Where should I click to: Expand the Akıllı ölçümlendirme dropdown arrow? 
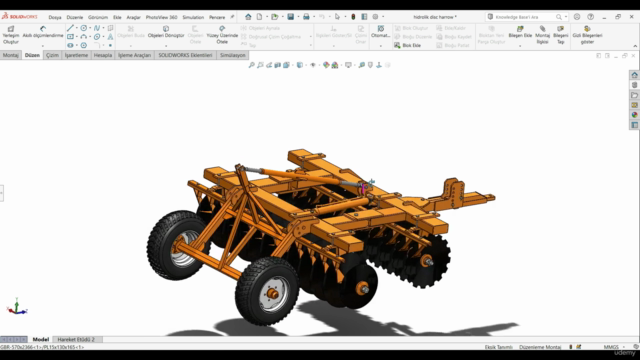43,46
